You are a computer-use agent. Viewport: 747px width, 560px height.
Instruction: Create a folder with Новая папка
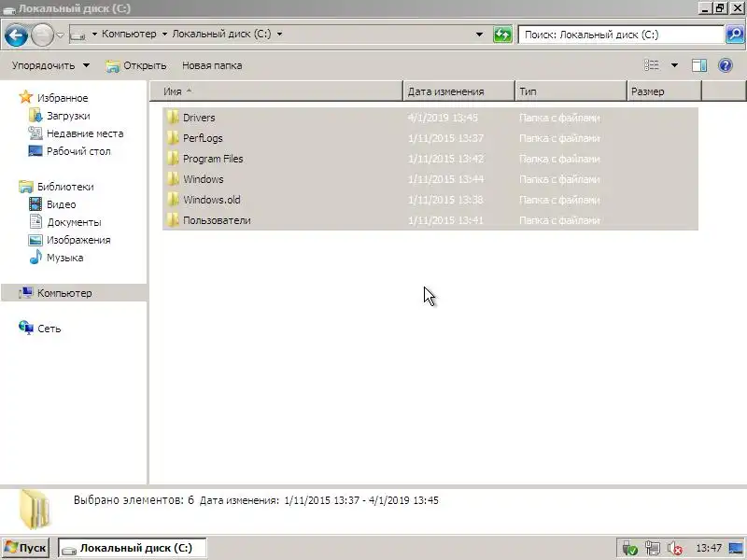pyautogui.click(x=212, y=65)
